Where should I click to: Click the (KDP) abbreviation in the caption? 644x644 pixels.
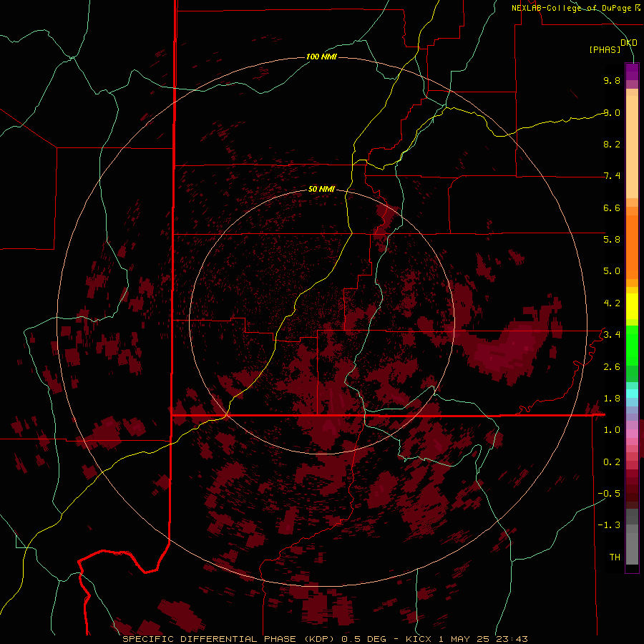[318, 639]
